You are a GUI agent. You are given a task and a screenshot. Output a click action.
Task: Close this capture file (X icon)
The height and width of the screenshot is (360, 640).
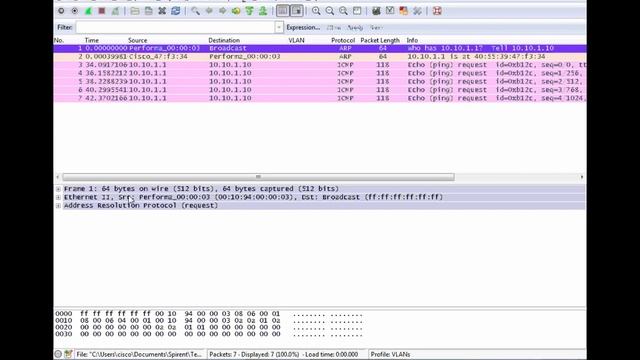(162, 11)
